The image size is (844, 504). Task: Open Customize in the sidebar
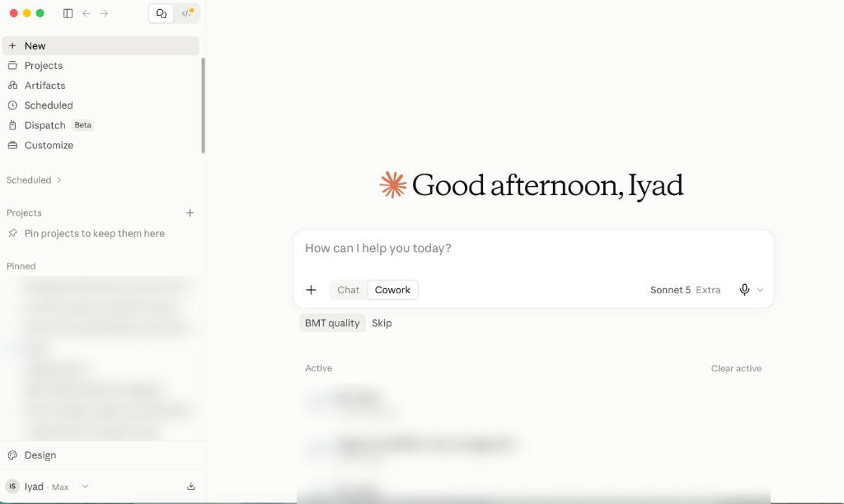pyautogui.click(x=101, y=145)
